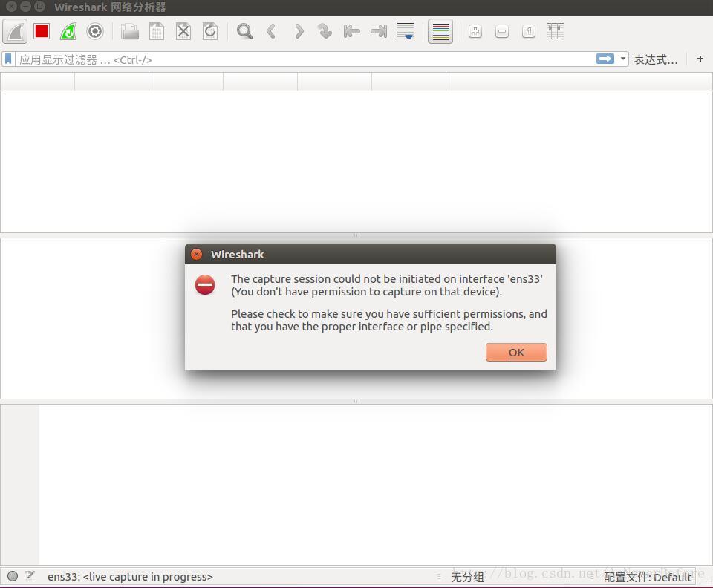Click the 配置文件: Default profile entry

pyautogui.click(x=648, y=577)
